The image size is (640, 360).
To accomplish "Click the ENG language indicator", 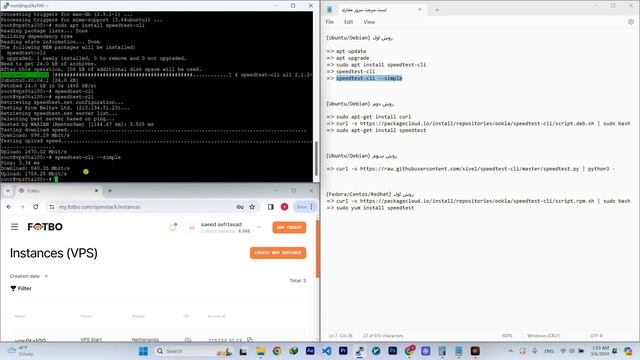I will 549,351.
